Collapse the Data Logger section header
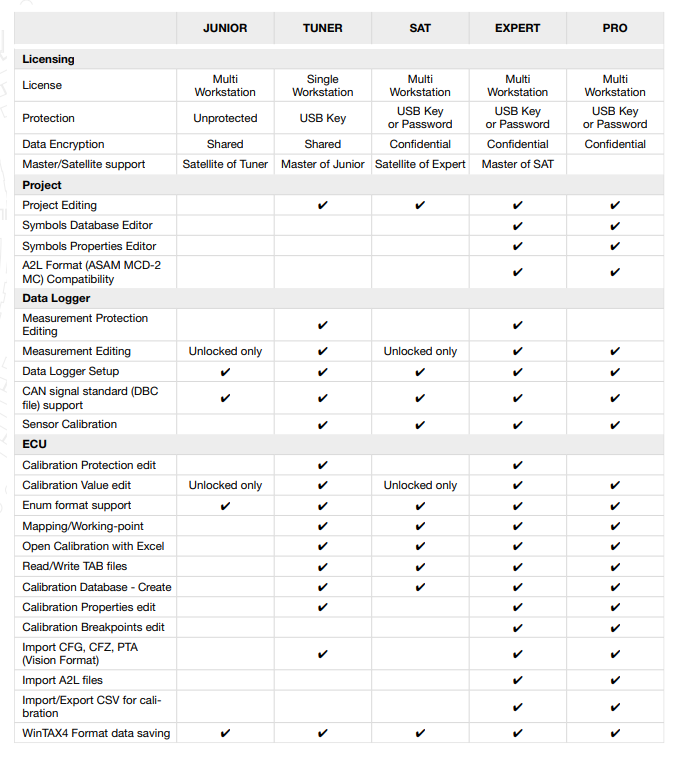Screen dimensions: 681x770 (x=56, y=298)
